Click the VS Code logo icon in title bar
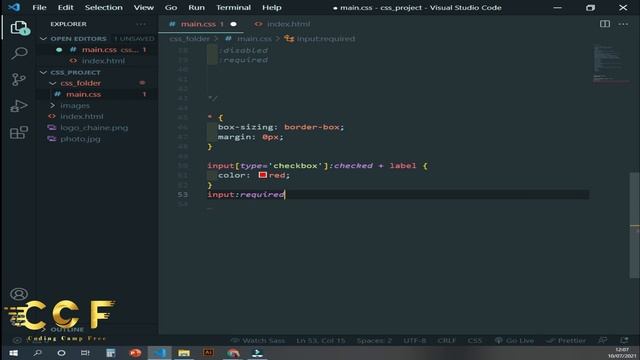 coord(14,7)
